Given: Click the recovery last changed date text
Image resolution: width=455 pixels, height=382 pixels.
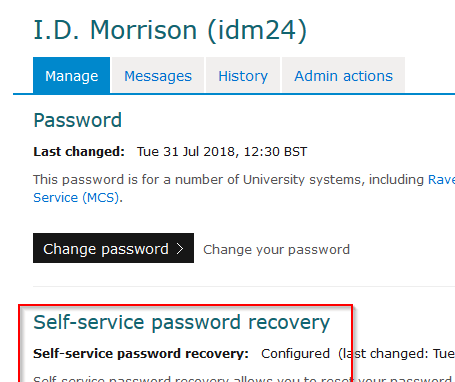Looking at the screenshot, I should coord(396,354).
